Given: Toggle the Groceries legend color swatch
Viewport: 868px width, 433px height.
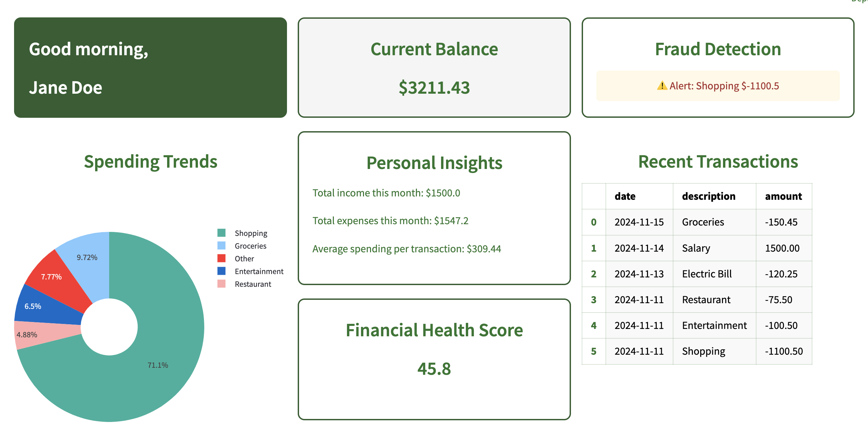Looking at the screenshot, I should 221,246.
